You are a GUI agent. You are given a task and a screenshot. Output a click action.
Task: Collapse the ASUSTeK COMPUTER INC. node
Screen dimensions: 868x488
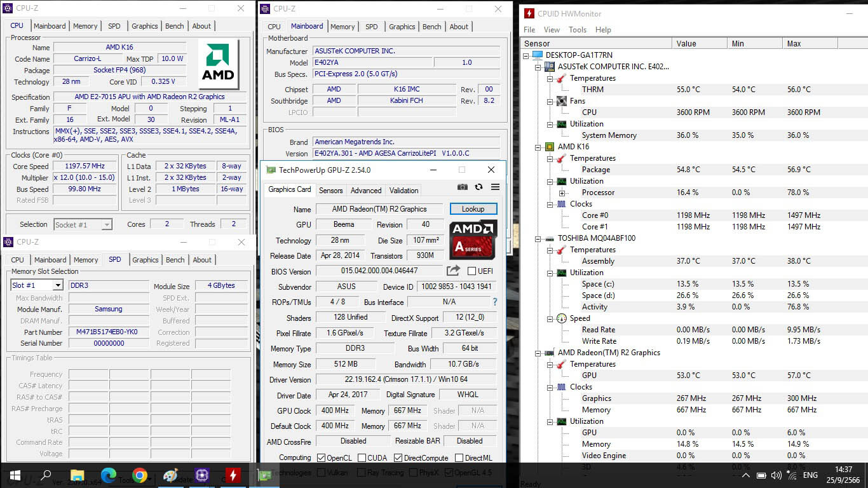point(538,67)
